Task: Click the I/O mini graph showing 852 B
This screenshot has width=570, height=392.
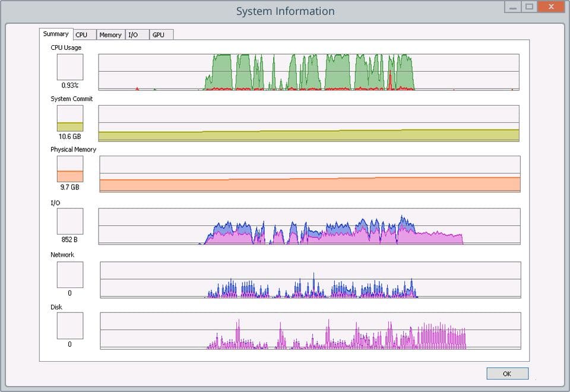Action: (x=70, y=221)
